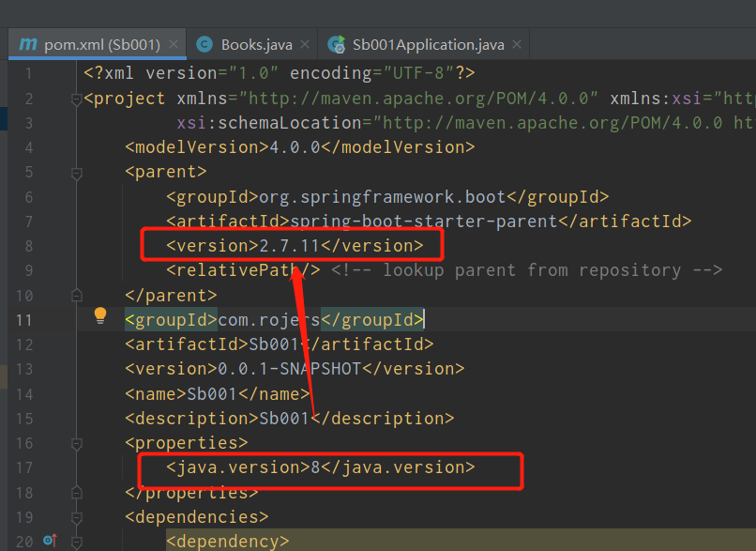Switch to the pom.xml (Sb001) tab
756x551 pixels.
97,44
